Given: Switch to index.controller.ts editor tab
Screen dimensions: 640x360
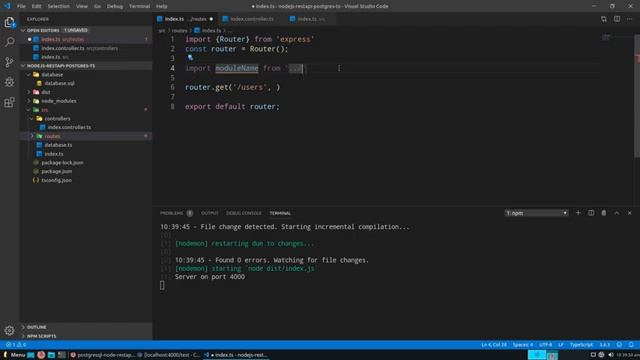Looking at the screenshot, I should click(252, 19).
